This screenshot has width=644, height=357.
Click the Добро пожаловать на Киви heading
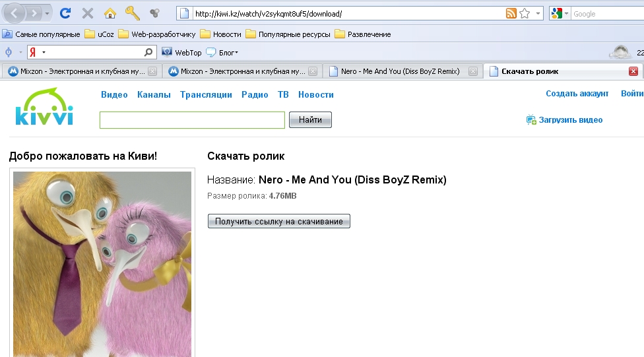pos(83,156)
